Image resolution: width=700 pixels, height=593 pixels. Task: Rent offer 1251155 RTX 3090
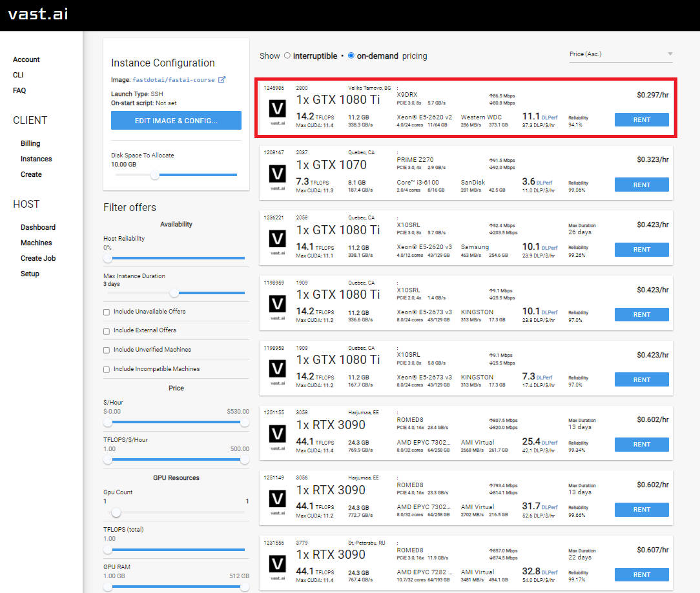641,445
